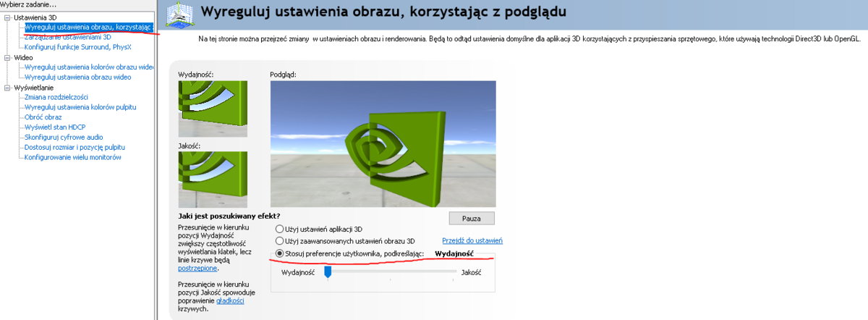Viewport: 868px width, 320px height.
Task: Open Dostosuj rozmiar i pozycję pulpitu
Action: tap(75, 147)
